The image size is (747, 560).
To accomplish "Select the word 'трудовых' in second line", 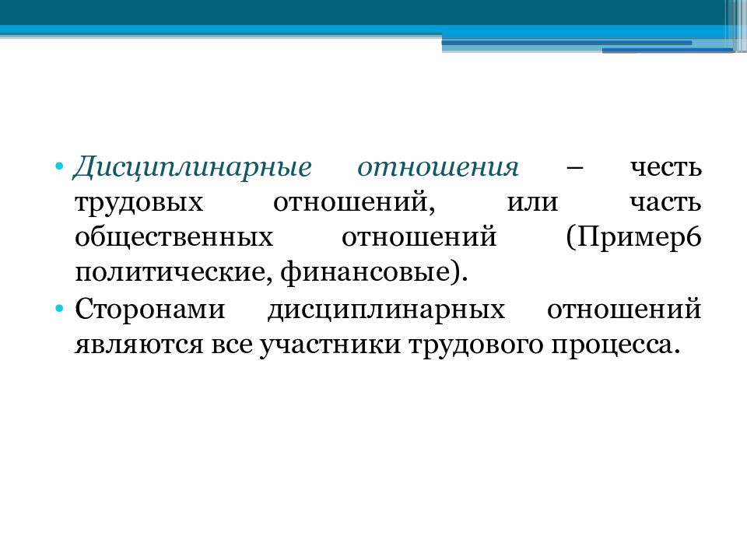I will [139, 203].
